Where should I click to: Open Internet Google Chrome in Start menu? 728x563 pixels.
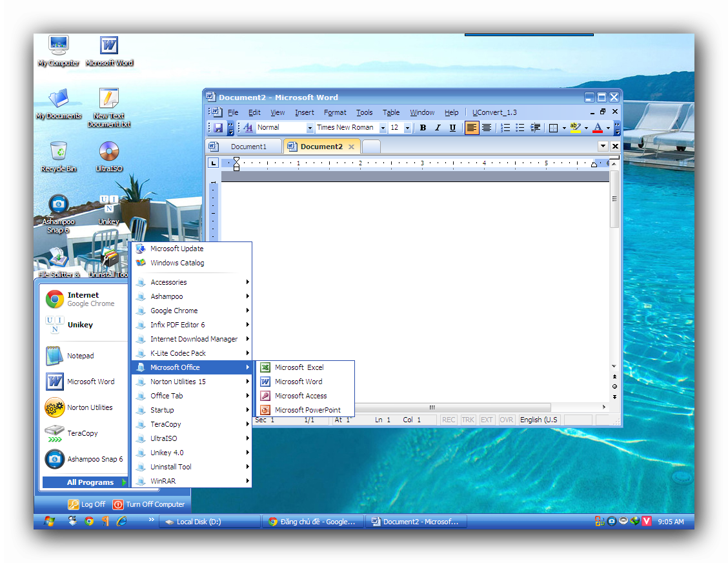click(84, 299)
